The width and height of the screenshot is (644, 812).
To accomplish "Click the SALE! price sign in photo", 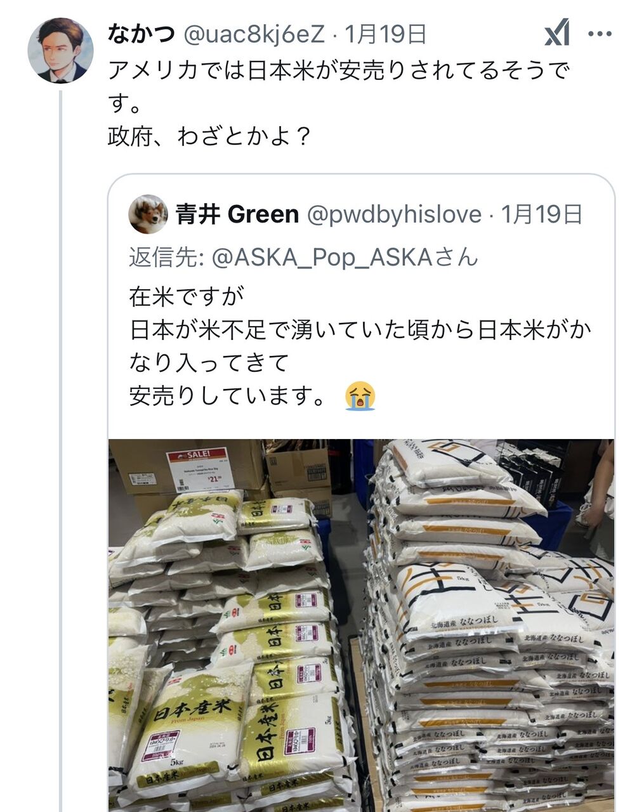I will [x=200, y=470].
